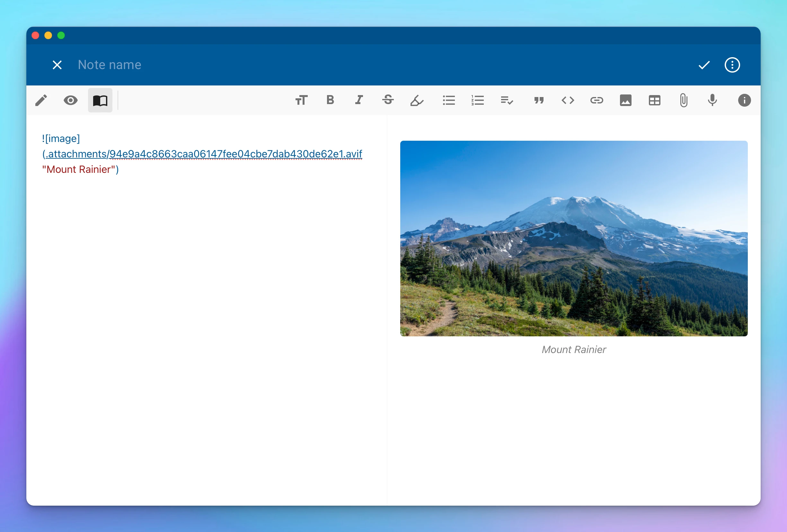Image resolution: width=787 pixels, height=532 pixels.
Task: Click the "Mount Rainier" string in editor
Action: 79,169
